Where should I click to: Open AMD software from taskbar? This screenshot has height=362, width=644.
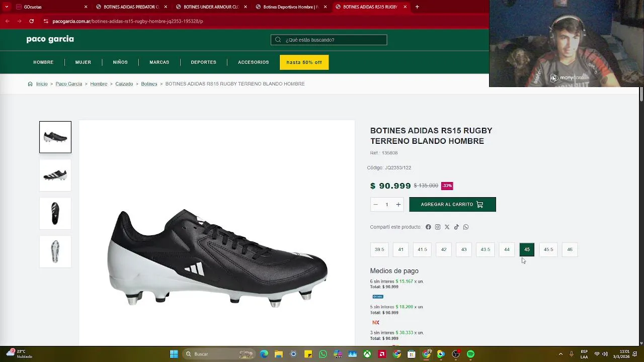tap(382, 354)
